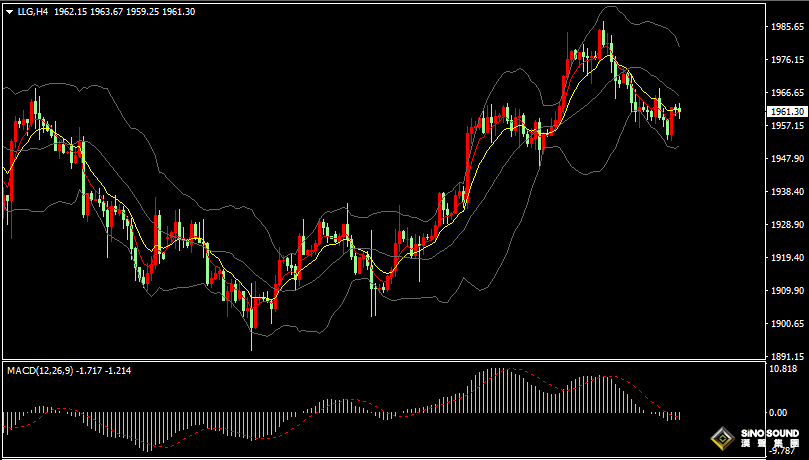The height and width of the screenshot is (460, 809).
Task: Click the 1891.15 price axis label
Action: (x=786, y=356)
